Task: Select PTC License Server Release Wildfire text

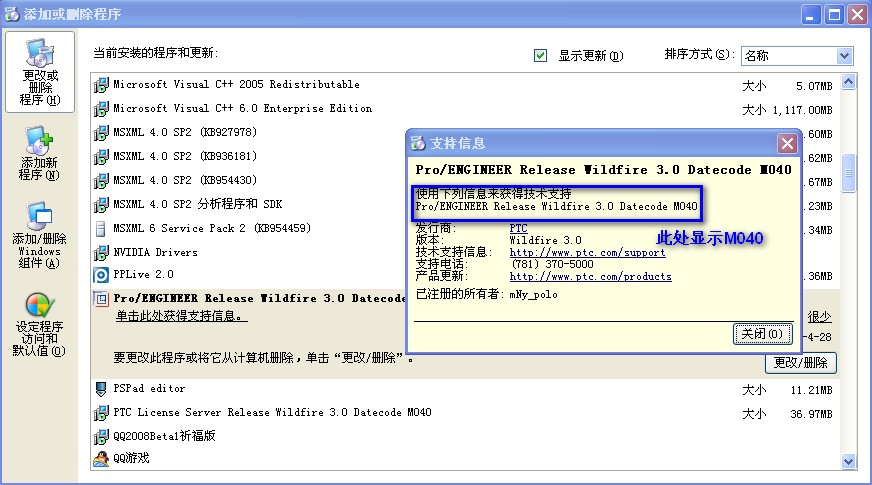Action: [x=272, y=412]
